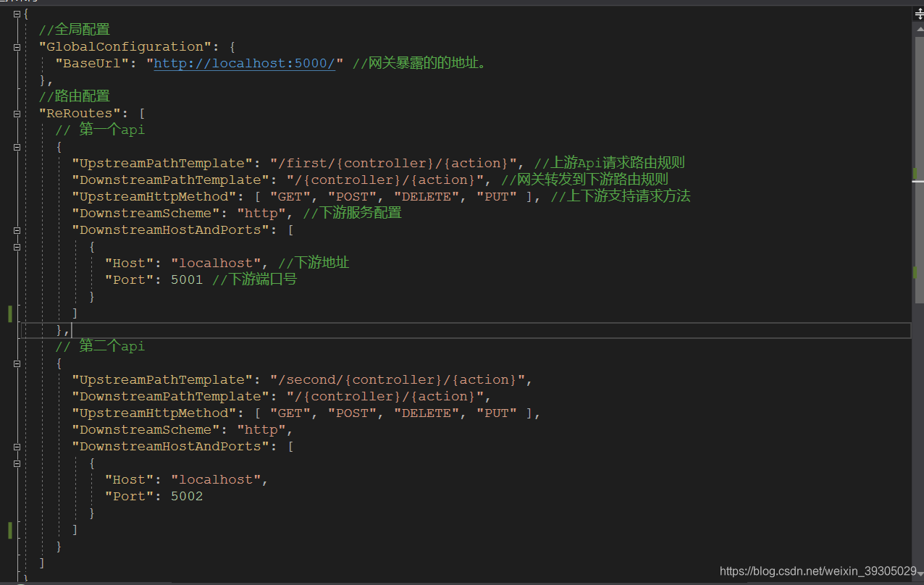Click the "GlobalConfiguration" key
The height and width of the screenshot is (585, 924).
click(x=126, y=46)
